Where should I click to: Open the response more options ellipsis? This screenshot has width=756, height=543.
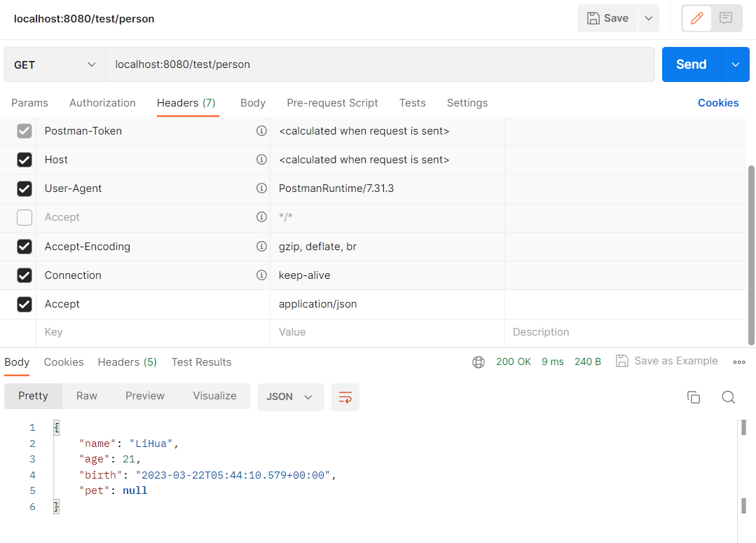click(x=739, y=362)
